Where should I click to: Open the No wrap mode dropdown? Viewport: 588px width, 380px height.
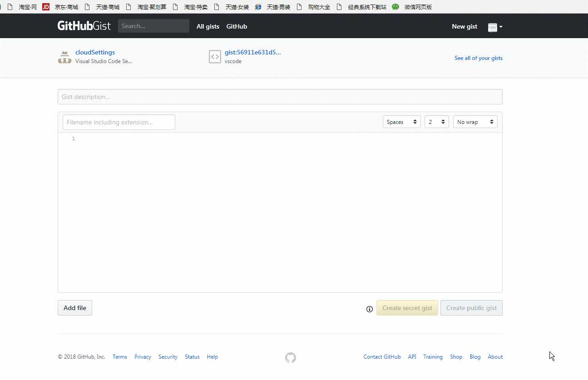(x=475, y=122)
